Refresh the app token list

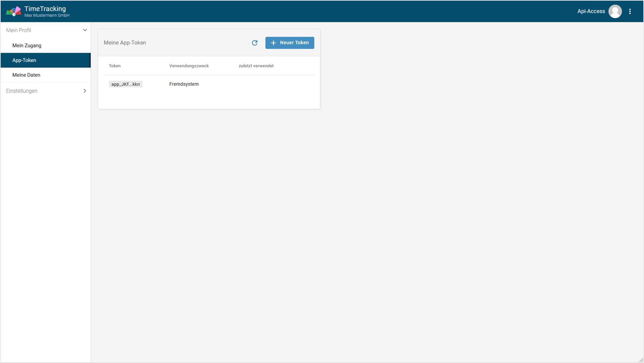tap(255, 43)
